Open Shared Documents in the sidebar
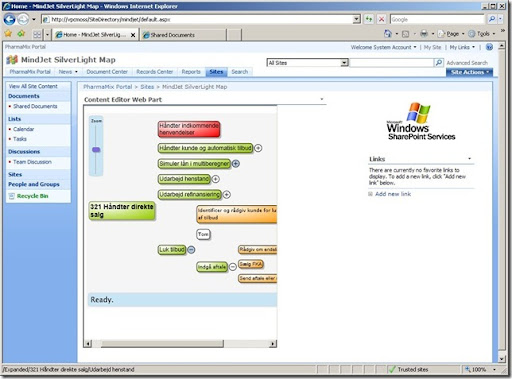The width and height of the screenshot is (512, 379). [35, 106]
